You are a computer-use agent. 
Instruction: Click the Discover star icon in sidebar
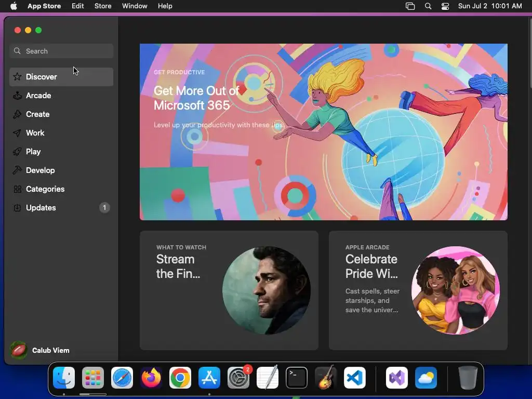pyautogui.click(x=17, y=77)
